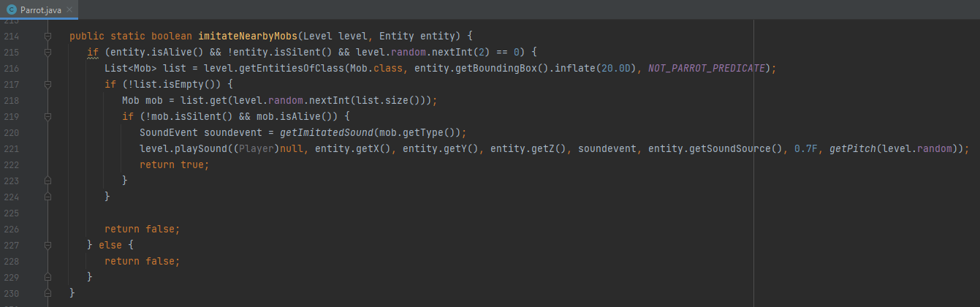Click the fold end marker on line 223
Screen dimensions: 980x307
click(48, 181)
